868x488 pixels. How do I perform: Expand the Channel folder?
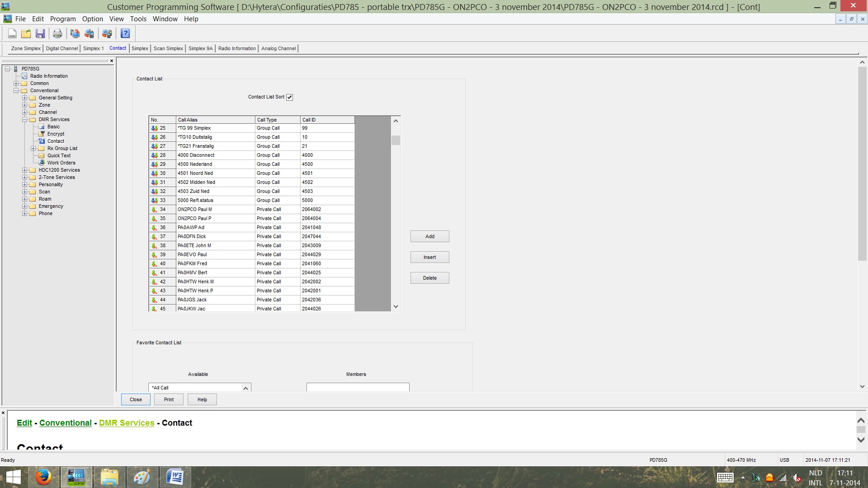pyautogui.click(x=25, y=112)
